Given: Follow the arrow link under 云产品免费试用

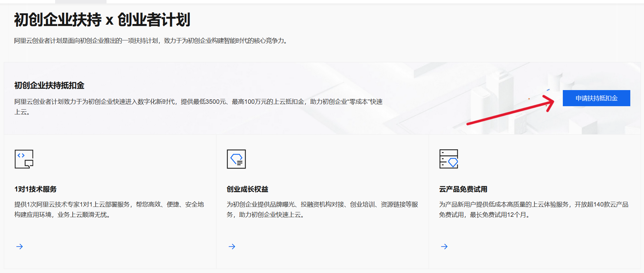Looking at the screenshot, I should tap(444, 247).
